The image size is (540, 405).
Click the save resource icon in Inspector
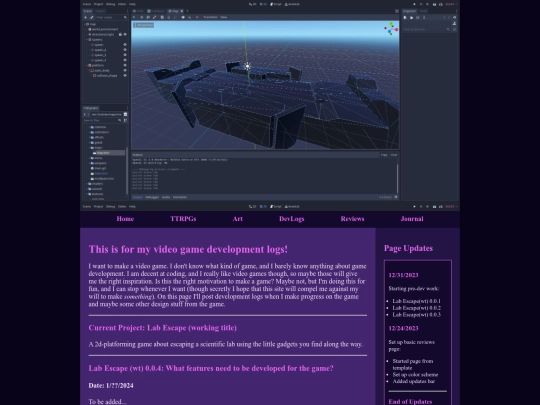click(x=418, y=17)
